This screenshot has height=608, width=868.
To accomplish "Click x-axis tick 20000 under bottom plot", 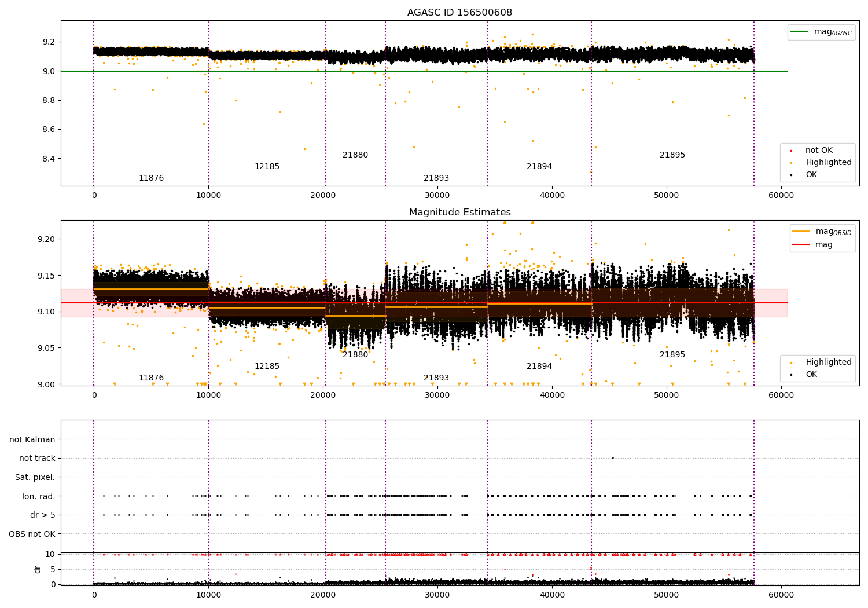I will (323, 595).
